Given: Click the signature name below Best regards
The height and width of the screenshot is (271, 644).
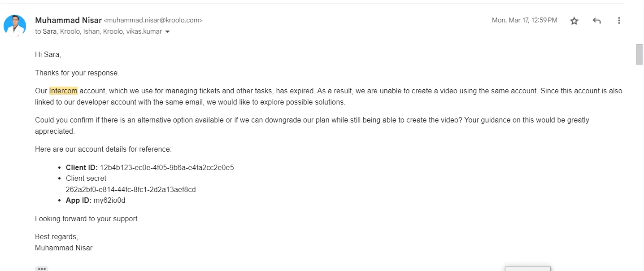Looking at the screenshot, I should (x=64, y=248).
